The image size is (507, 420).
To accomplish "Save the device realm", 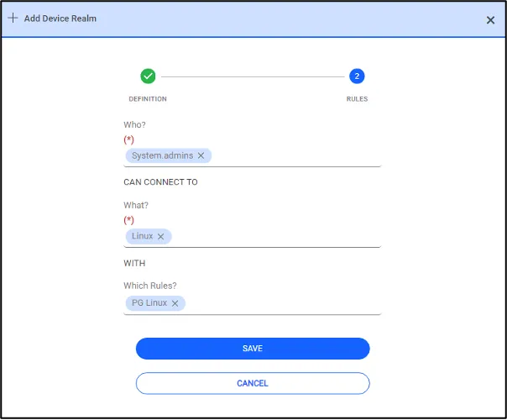I will (253, 349).
